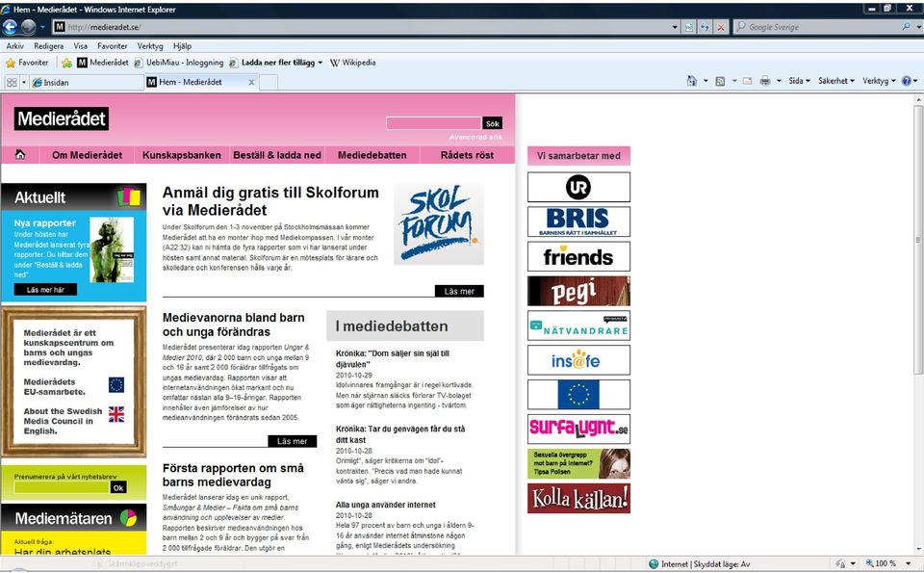Screen dimensions: 924x573
Task: Open the Verktyg menu in menu bar
Action: pyautogui.click(x=150, y=46)
